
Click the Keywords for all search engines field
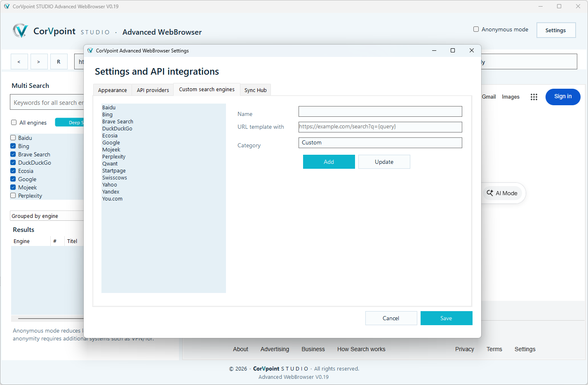tap(47, 102)
